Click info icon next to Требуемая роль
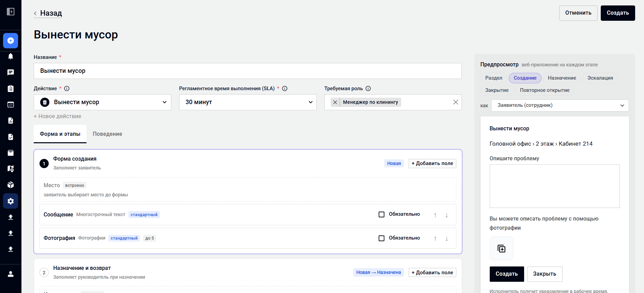644x293 pixels. [x=368, y=88]
